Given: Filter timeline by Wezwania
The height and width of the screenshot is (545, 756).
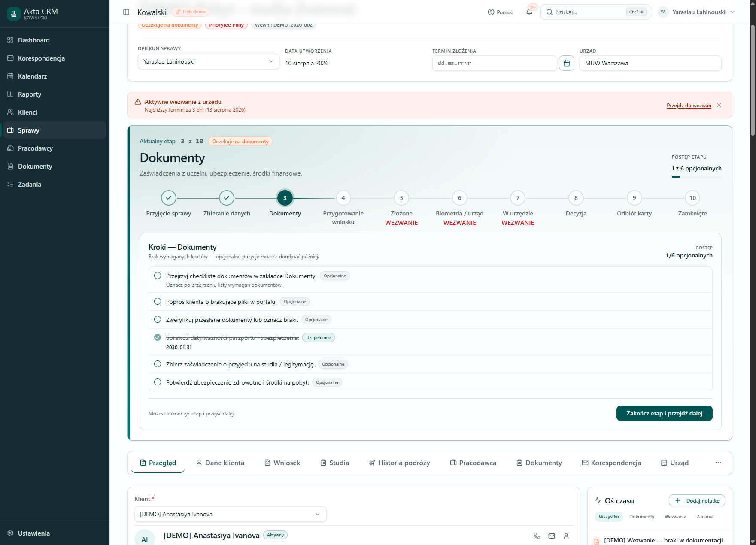Looking at the screenshot, I should [675, 517].
